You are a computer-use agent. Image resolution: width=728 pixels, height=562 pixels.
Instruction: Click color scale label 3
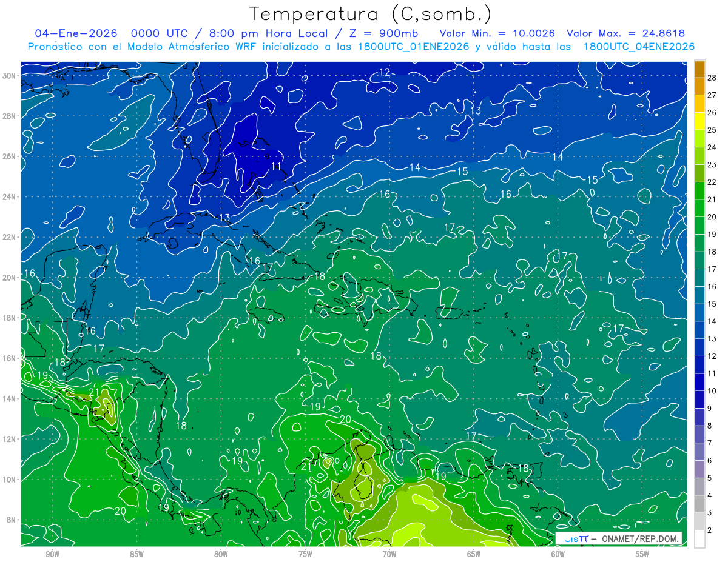(x=710, y=513)
